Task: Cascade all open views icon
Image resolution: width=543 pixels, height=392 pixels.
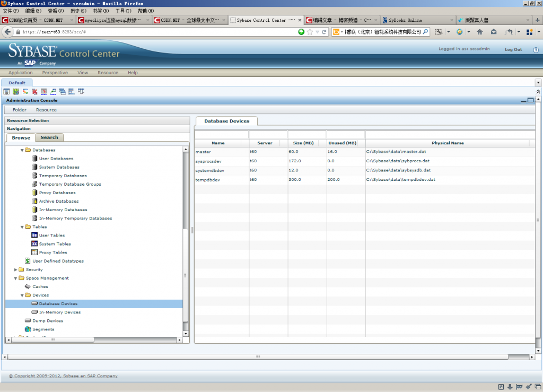Action: (63, 91)
